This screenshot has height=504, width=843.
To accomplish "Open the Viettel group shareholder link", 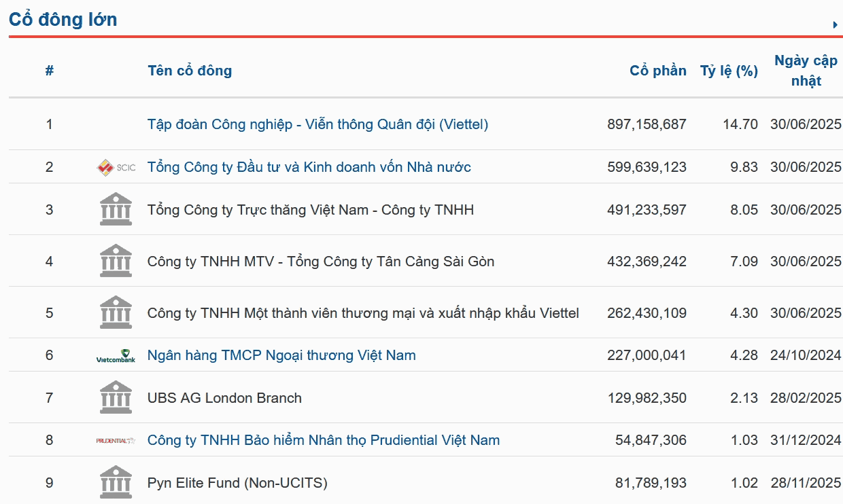I will 317,124.
